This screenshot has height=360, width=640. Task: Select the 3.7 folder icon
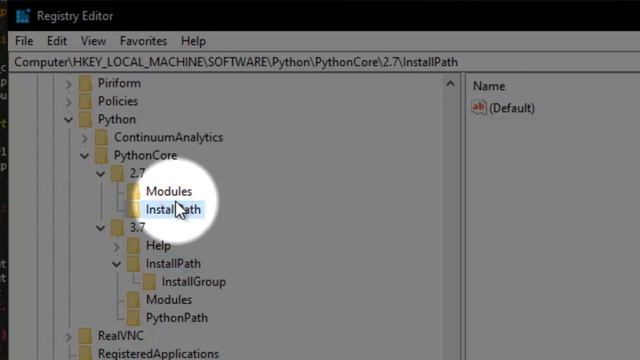pos(118,227)
